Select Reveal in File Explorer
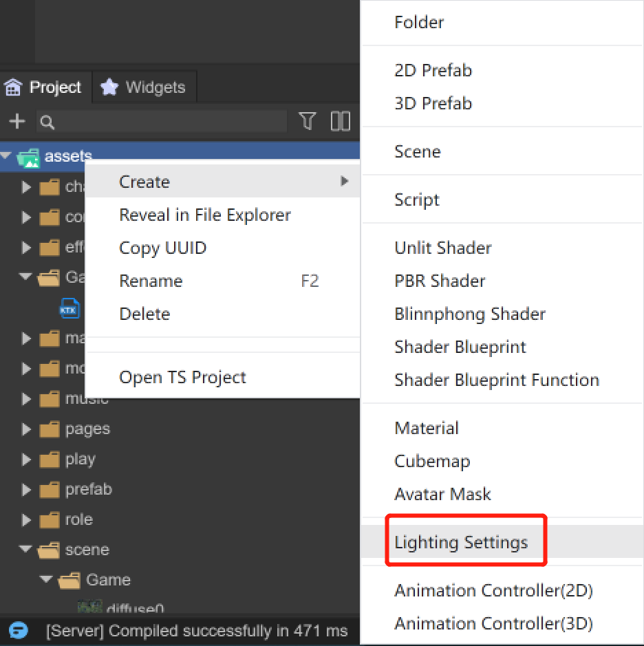 coord(204,215)
